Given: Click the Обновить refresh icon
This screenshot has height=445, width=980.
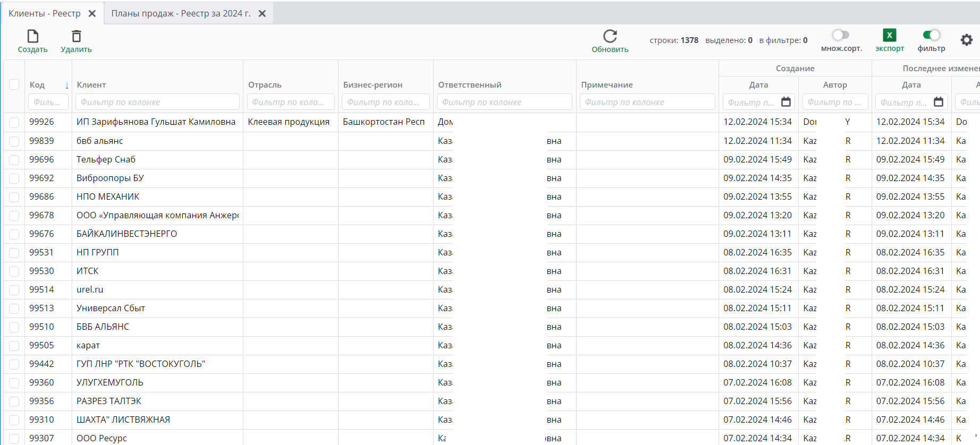Looking at the screenshot, I should pyautogui.click(x=610, y=36).
